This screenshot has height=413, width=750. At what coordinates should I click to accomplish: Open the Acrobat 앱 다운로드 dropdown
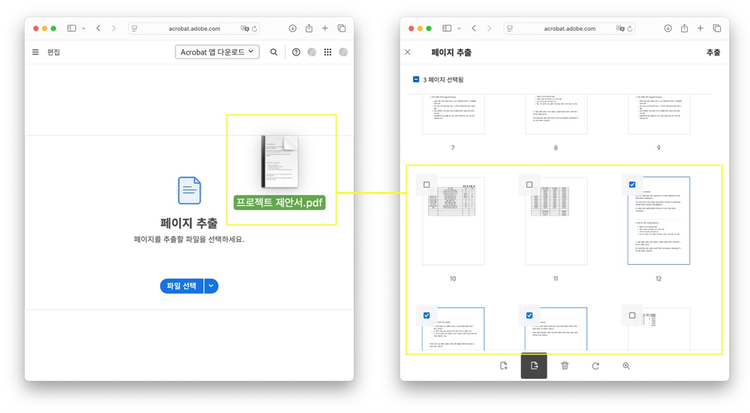click(x=217, y=52)
